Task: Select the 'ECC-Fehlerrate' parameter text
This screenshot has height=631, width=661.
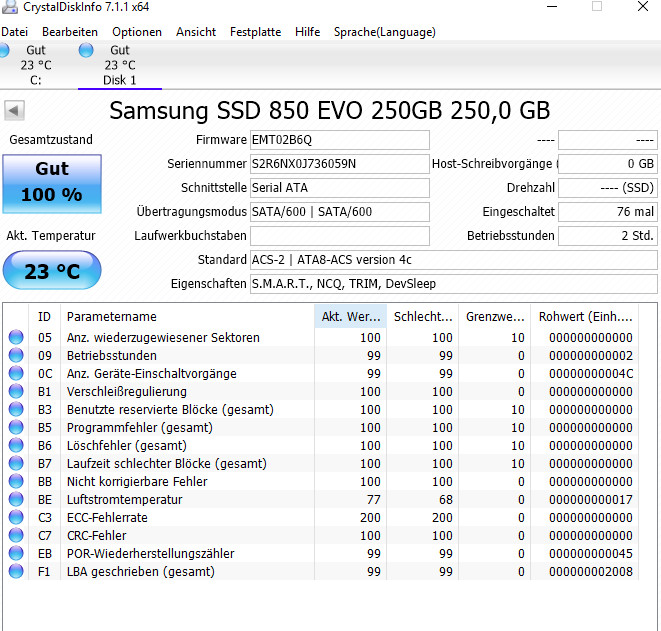Action: (107, 518)
